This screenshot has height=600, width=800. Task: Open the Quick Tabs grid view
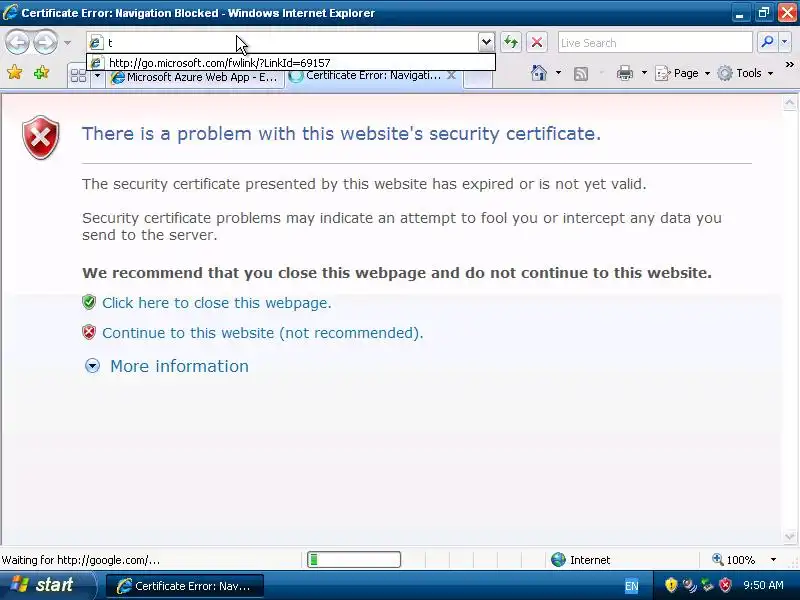(x=79, y=77)
